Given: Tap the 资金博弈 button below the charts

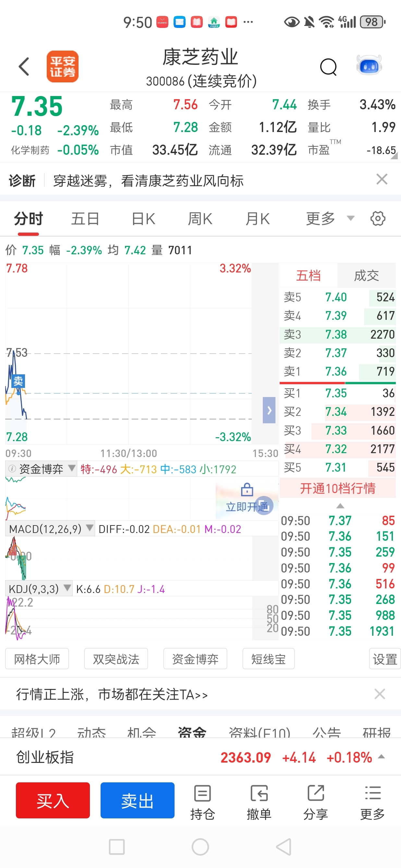Looking at the screenshot, I should (195, 659).
